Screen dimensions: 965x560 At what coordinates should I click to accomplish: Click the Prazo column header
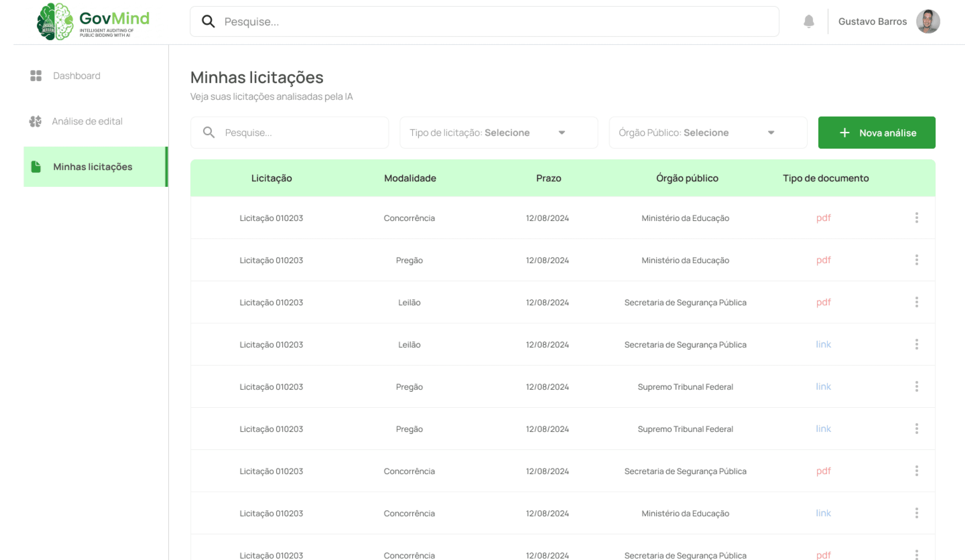pyautogui.click(x=548, y=178)
